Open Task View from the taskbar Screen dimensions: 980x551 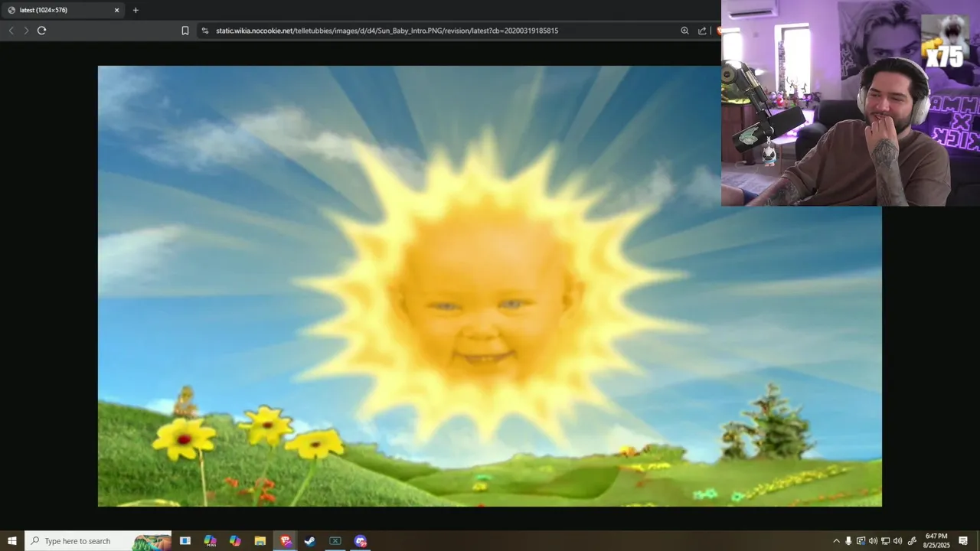(185, 541)
